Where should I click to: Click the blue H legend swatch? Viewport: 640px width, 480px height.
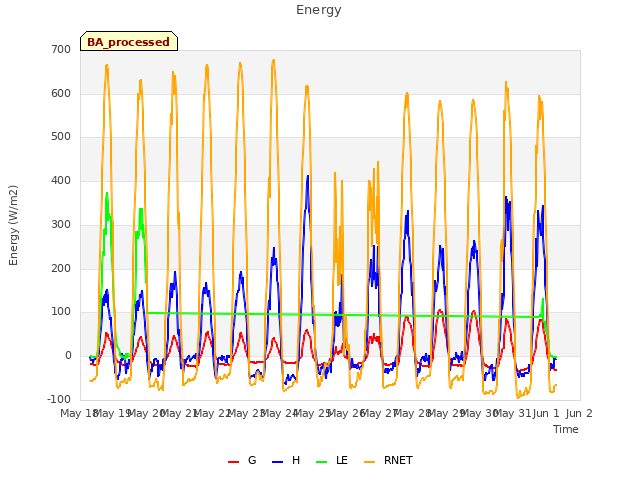(277, 462)
